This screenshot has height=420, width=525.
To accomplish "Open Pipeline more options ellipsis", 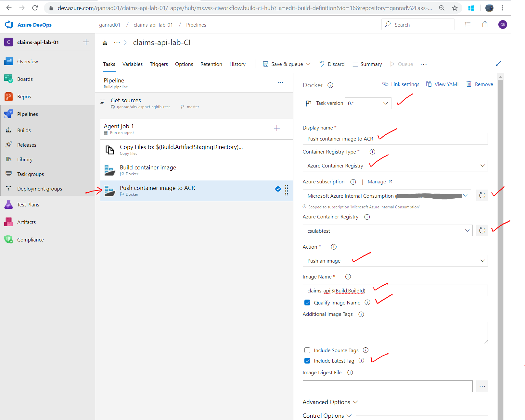I will click(x=281, y=82).
